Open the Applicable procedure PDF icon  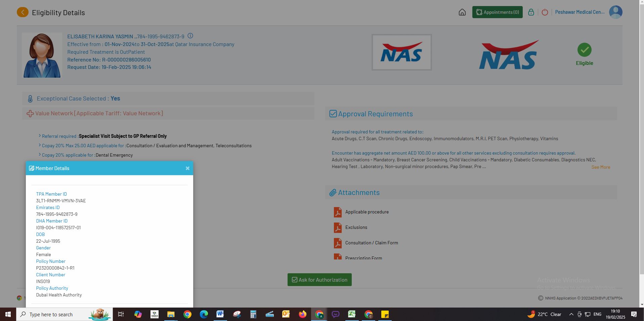(337, 212)
